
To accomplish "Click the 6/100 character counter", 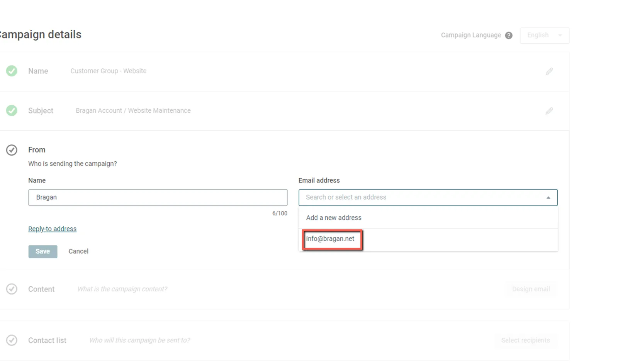I will click(280, 213).
